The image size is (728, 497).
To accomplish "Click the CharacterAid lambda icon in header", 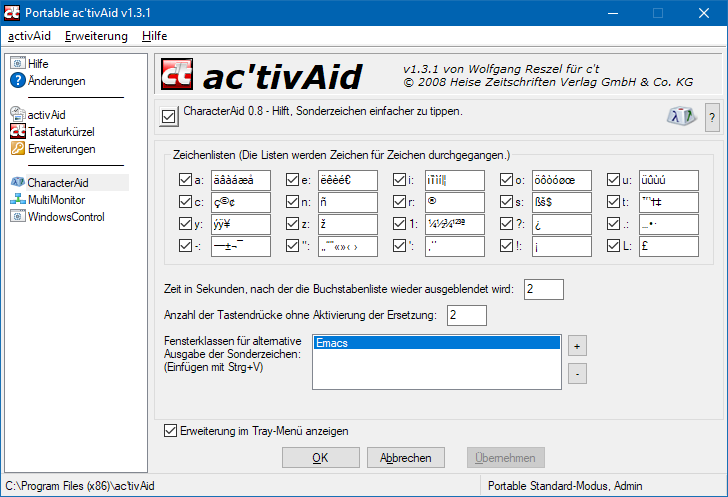I will [682, 116].
